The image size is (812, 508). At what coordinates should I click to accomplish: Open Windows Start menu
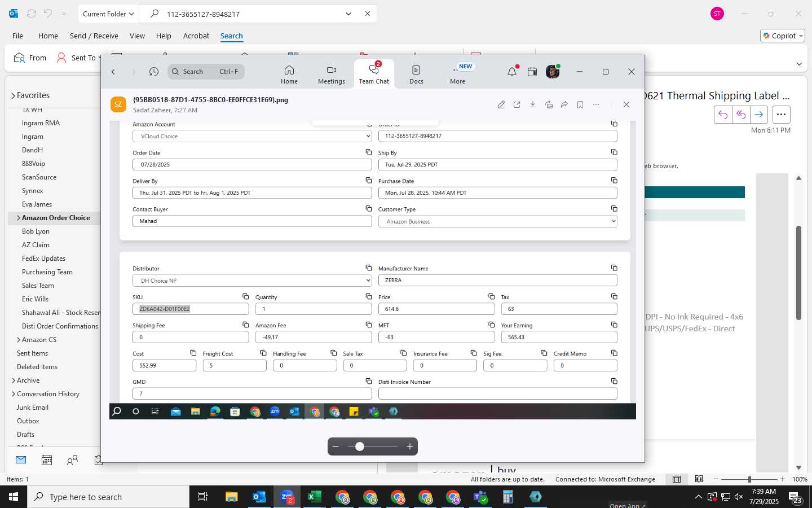14,497
